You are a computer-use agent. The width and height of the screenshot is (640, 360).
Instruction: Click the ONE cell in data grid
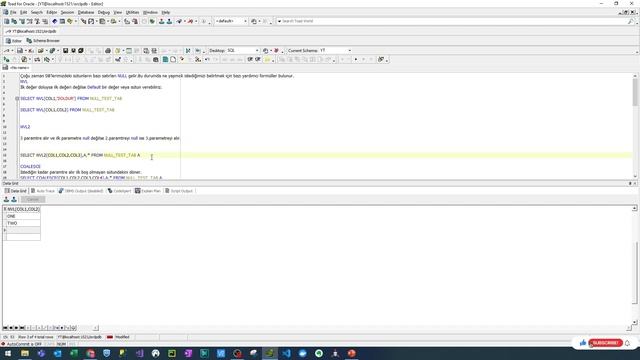pos(23,216)
